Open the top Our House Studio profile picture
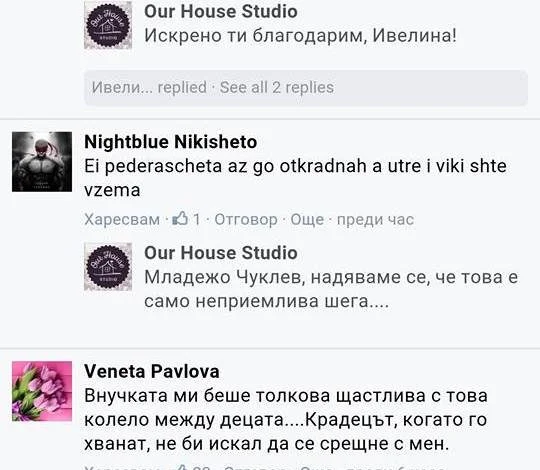Image resolution: width=540 pixels, height=470 pixels. pos(108,25)
